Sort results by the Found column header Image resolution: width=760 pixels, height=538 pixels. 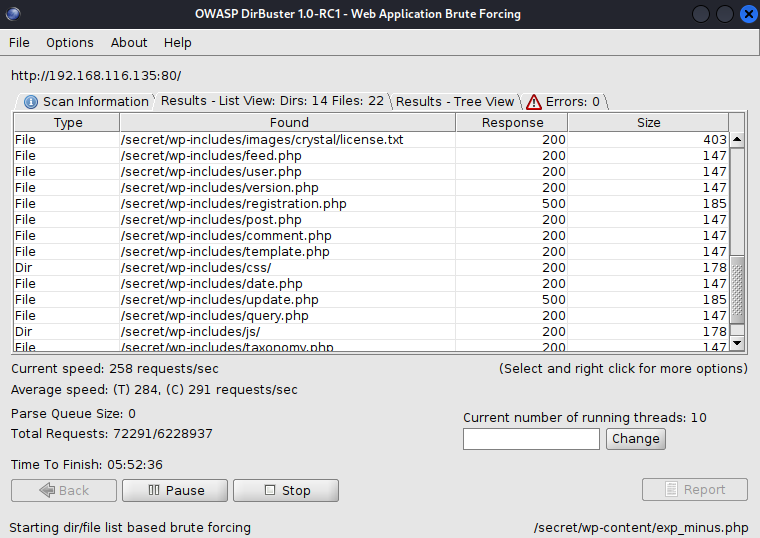tap(288, 123)
